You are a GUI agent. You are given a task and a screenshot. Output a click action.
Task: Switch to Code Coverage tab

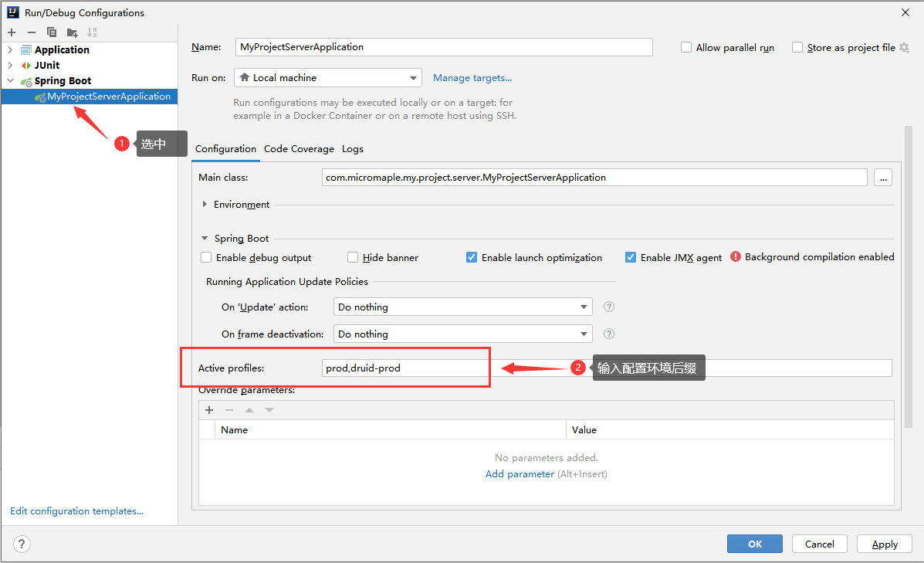tap(299, 148)
